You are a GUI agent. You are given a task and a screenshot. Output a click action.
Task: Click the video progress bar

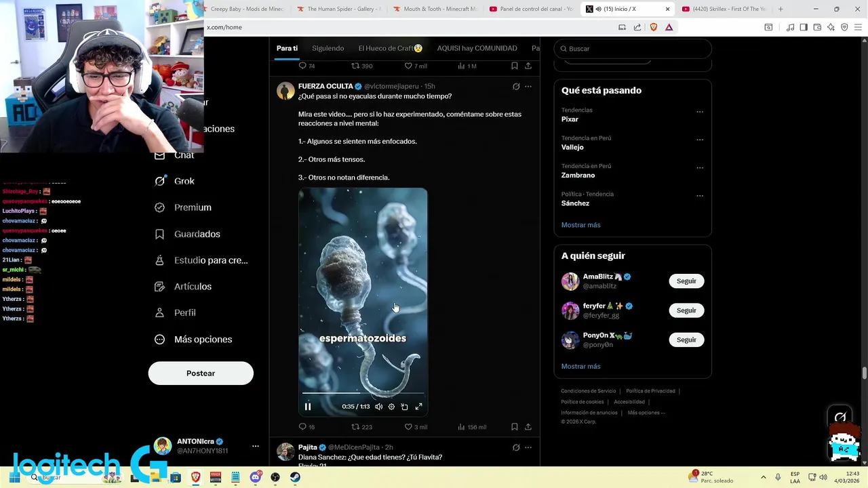pos(363,393)
